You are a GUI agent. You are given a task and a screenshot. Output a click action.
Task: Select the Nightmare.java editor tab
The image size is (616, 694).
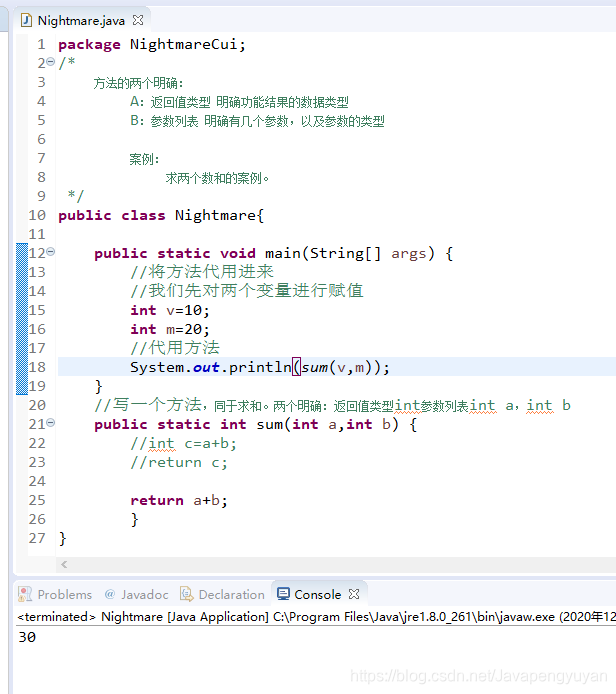click(81, 20)
